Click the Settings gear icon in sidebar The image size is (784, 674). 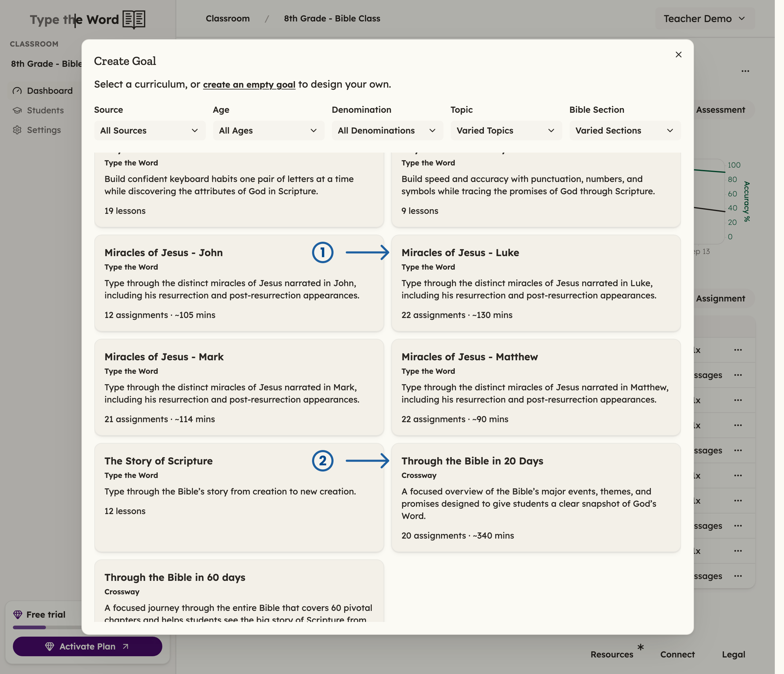(x=17, y=130)
